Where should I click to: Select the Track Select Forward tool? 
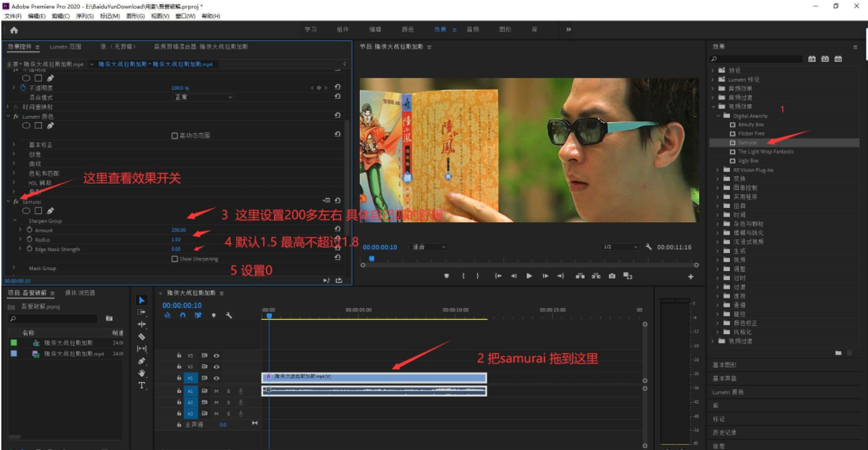pyautogui.click(x=142, y=311)
